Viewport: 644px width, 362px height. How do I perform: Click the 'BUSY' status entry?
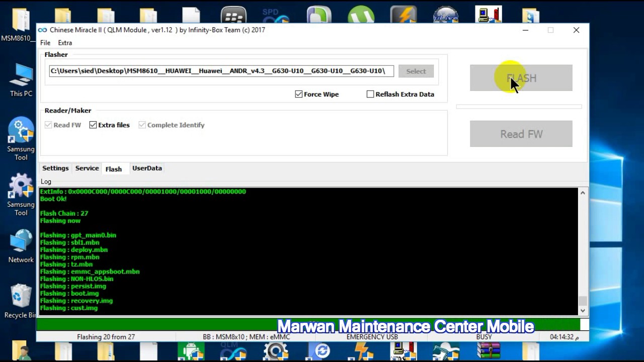484,337
